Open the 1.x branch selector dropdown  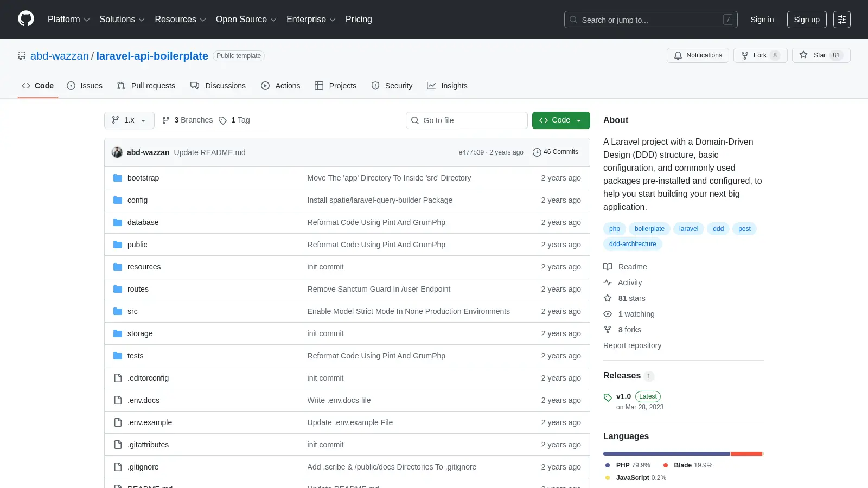pyautogui.click(x=129, y=120)
